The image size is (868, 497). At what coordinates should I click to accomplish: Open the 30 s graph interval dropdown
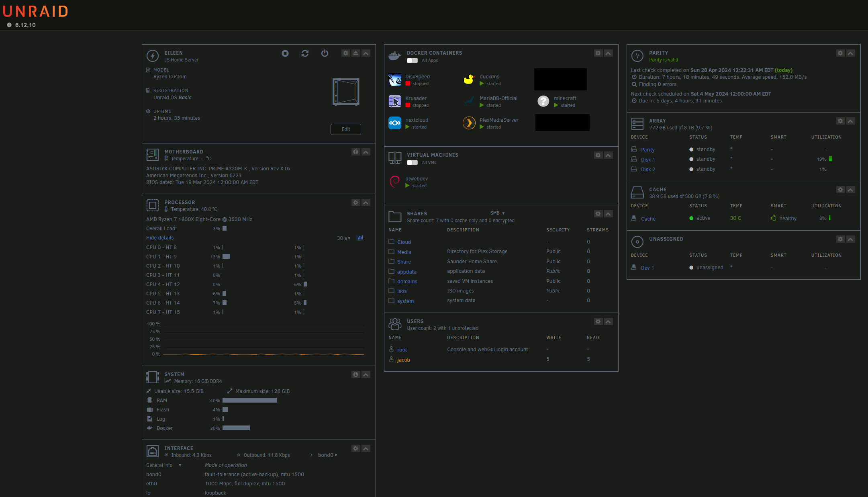pyautogui.click(x=343, y=238)
